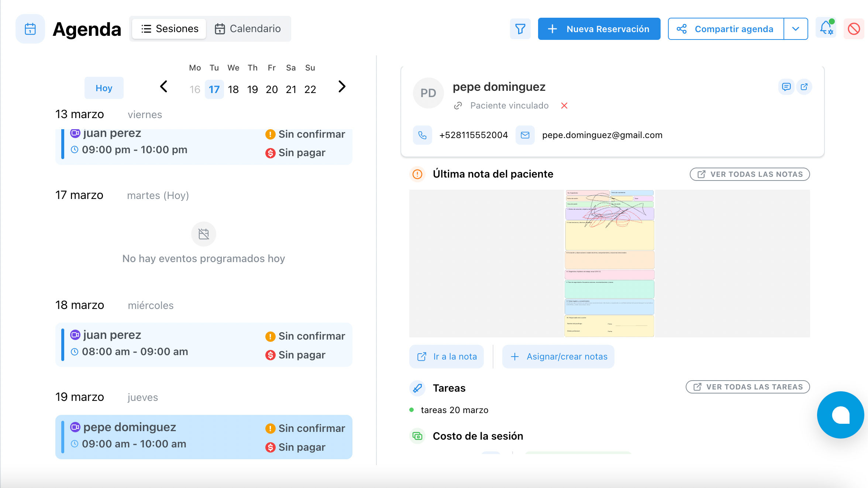Click Ver todas las notas link

750,174
